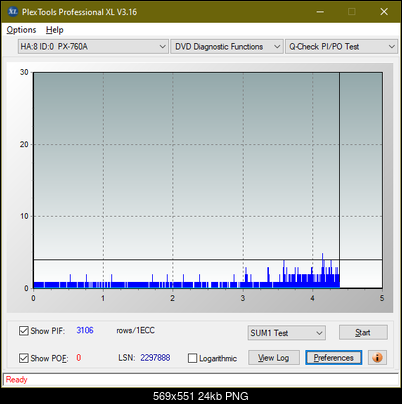Click the rows/1ECC label
This screenshot has width=402, height=404.
click(135, 330)
